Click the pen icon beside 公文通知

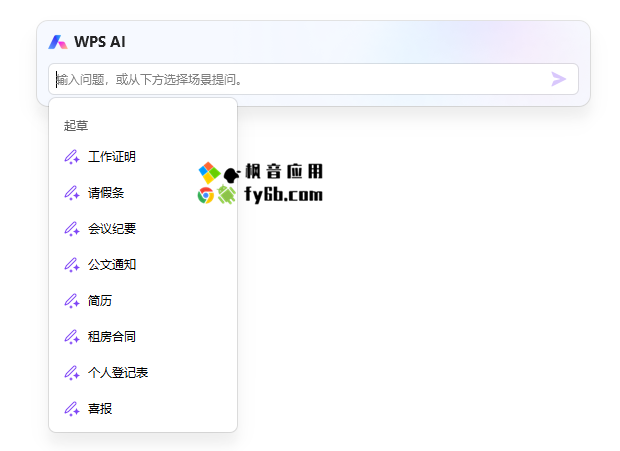[x=72, y=265]
